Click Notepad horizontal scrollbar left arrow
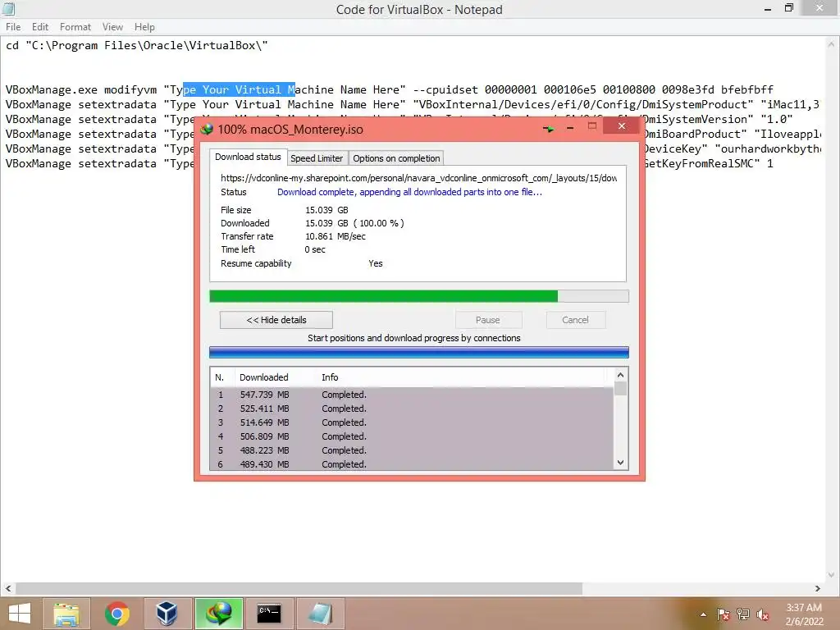The height and width of the screenshot is (630, 840). tap(8, 588)
